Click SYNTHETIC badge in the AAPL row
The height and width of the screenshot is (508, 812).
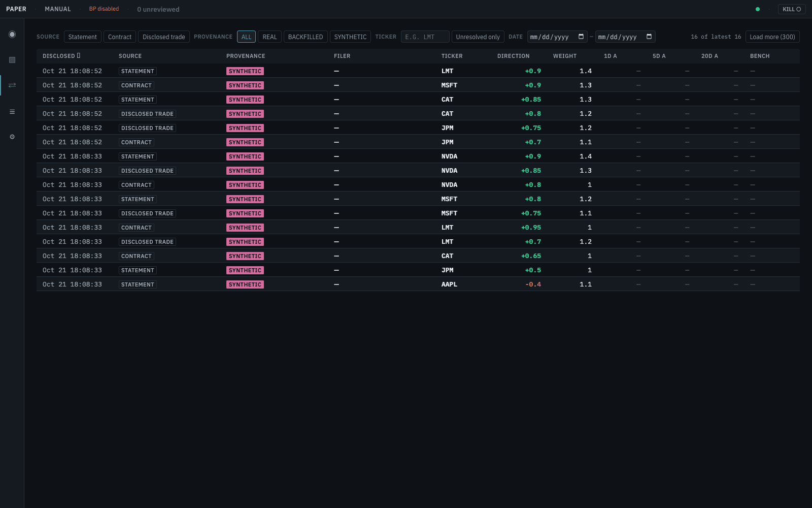tap(245, 284)
